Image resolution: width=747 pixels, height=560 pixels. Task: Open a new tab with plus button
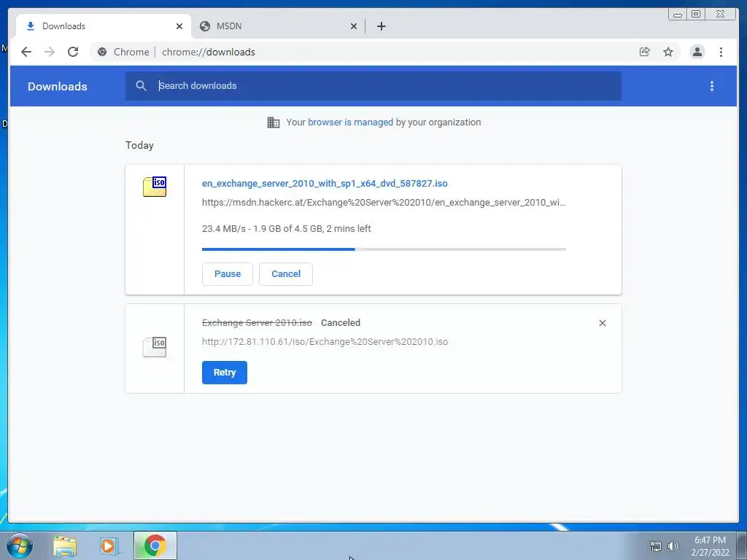coord(381,26)
